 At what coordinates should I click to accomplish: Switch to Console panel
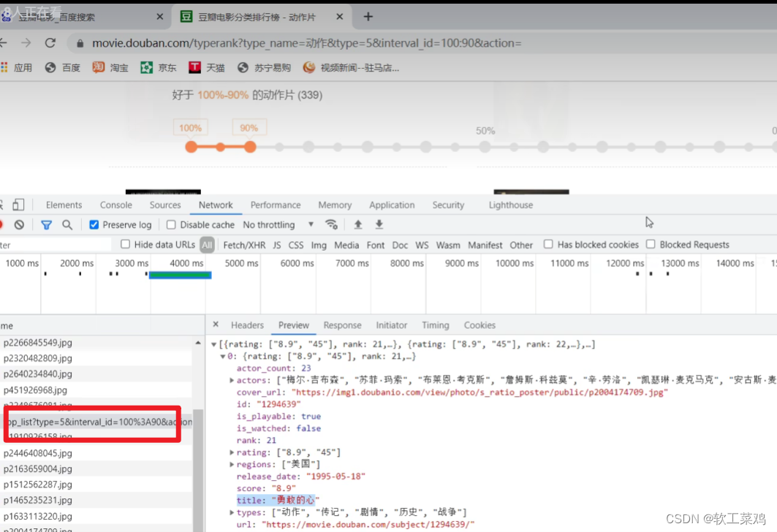[116, 205]
